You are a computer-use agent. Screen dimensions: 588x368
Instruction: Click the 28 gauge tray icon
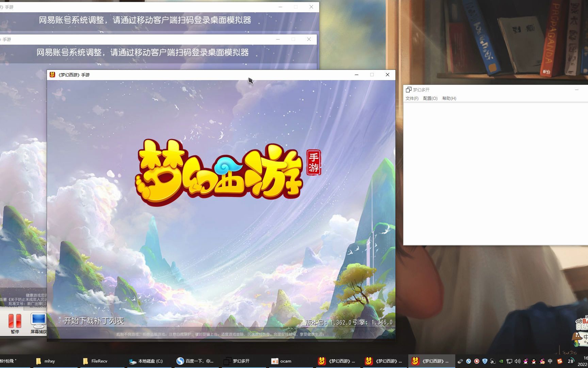(571, 361)
